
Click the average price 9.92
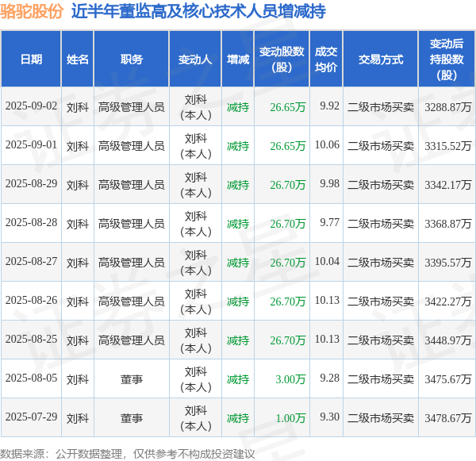[x=329, y=106]
